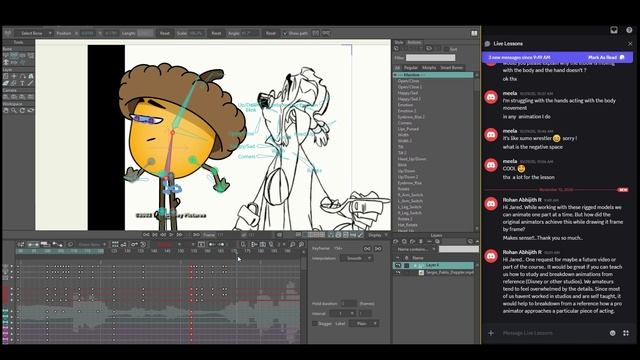This screenshot has height=360, width=640.
Task: Click the first icon in the timeline toolbar
Action: coord(20,244)
